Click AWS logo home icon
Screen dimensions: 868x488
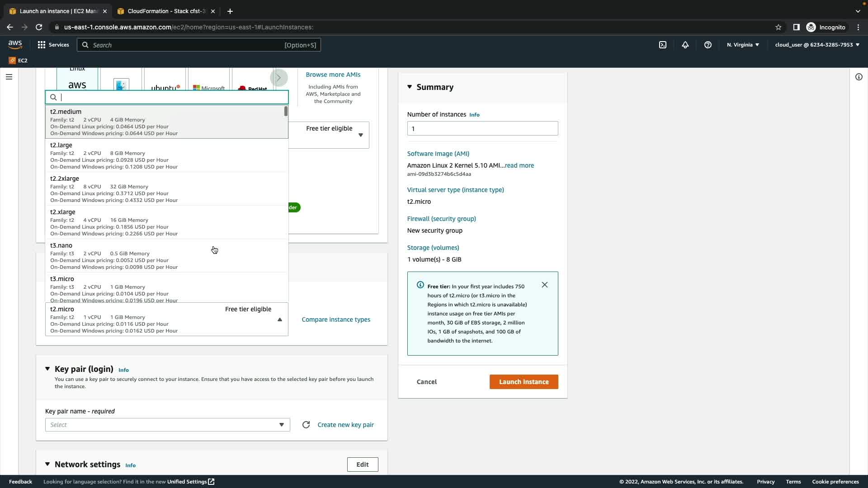(x=15, y=44)
